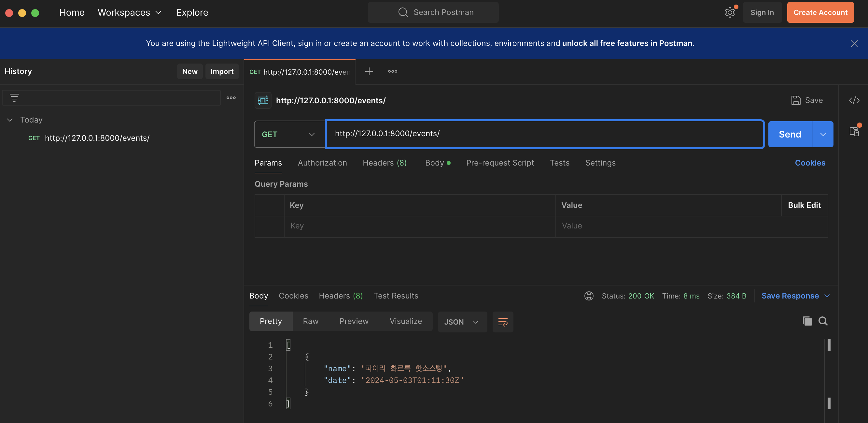Collapse the Today group in History

coord(9,119)
